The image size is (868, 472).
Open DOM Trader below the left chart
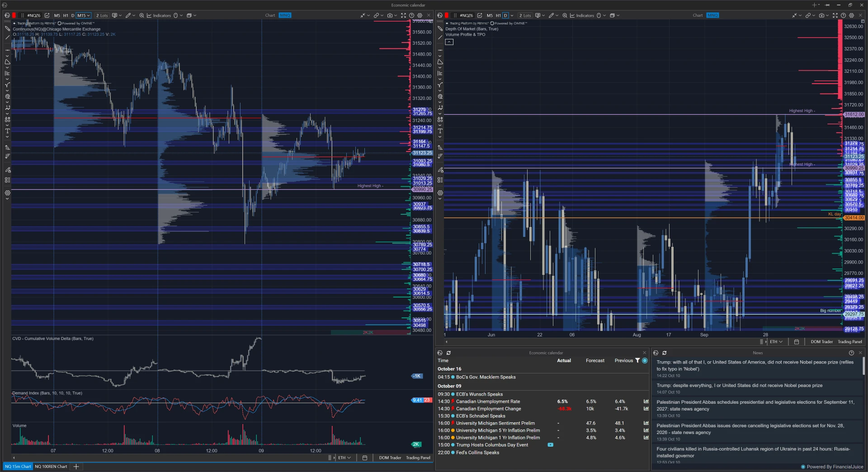pos(390,458)
